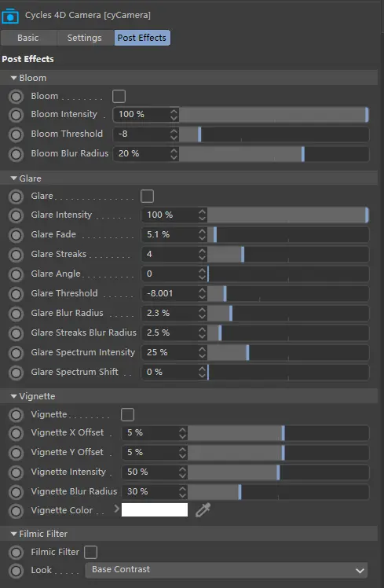This screenshot has width=384, height=588.
Task: Open the Settings tab
Action: [x=85, y=38]
